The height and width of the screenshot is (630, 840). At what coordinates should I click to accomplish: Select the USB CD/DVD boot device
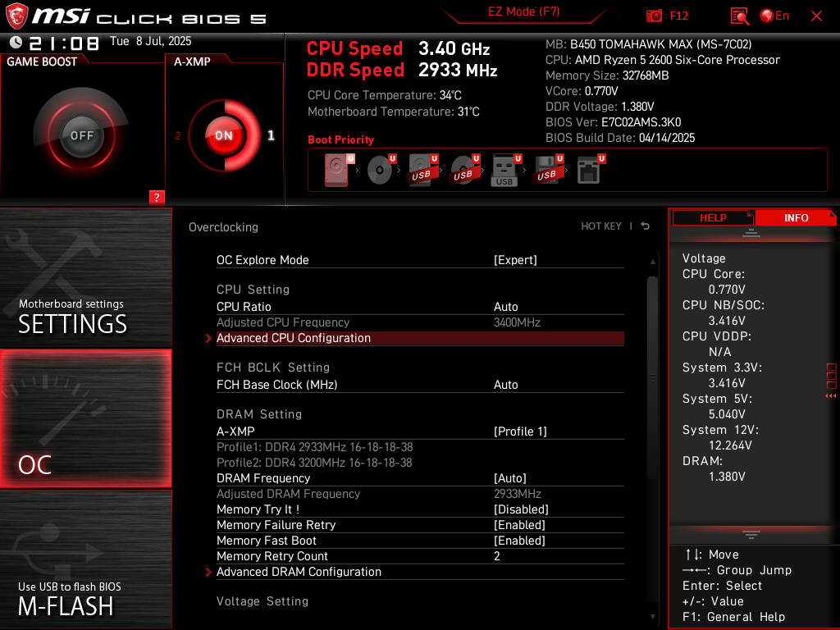[464, 170]
